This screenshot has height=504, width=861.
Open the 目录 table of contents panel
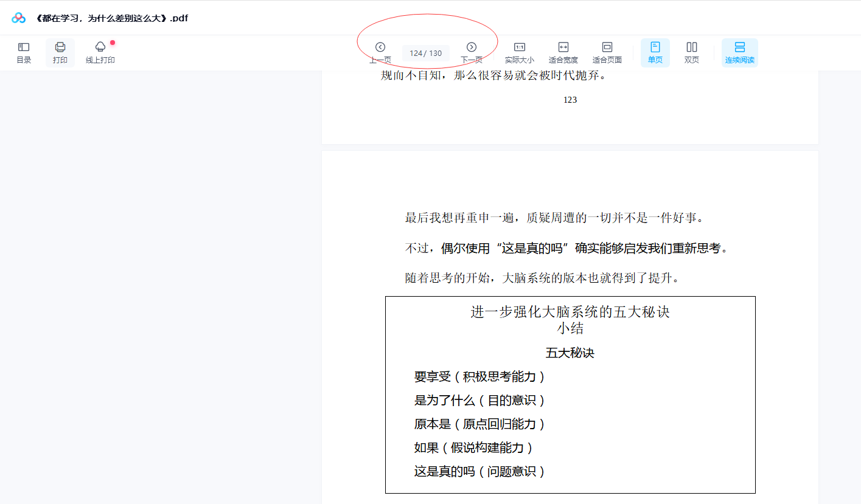(23, 52)
